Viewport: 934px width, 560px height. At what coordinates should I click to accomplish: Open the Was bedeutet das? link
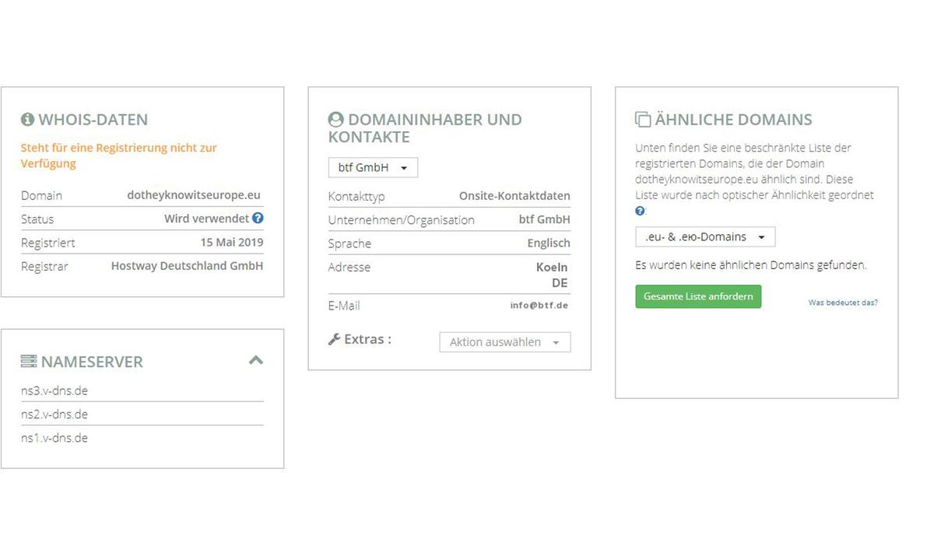[843, 303]
